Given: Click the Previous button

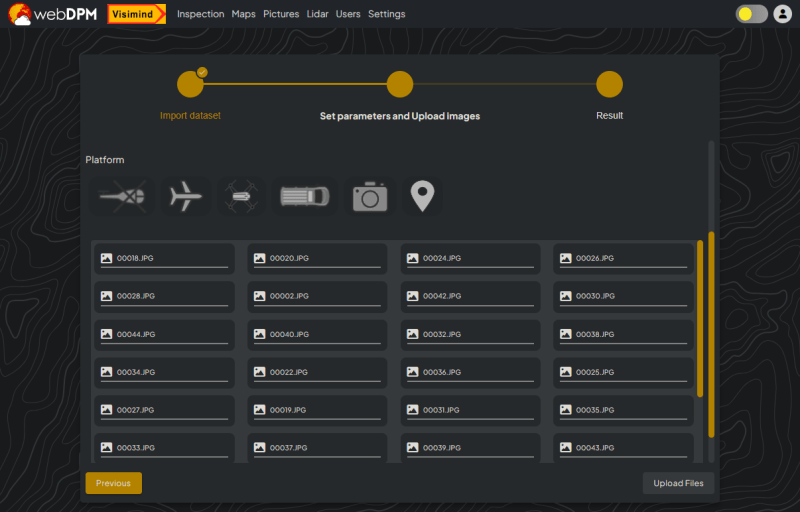Looking at the screenshot, I should (113, 483).
